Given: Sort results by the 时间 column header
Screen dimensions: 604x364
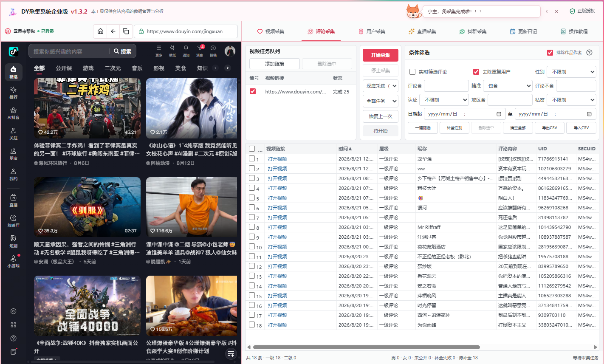Looking at the screenshot, I should click(345, 149).
